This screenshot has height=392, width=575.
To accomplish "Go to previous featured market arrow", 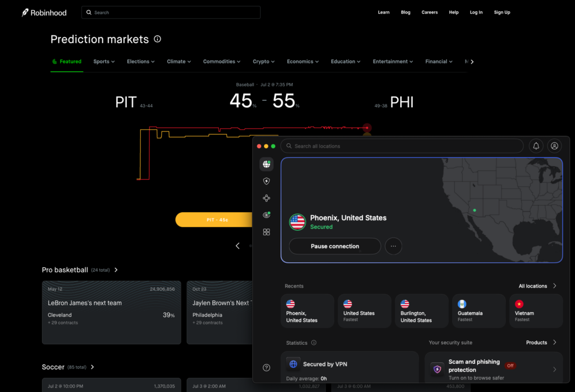I will [x=238, y=245].
